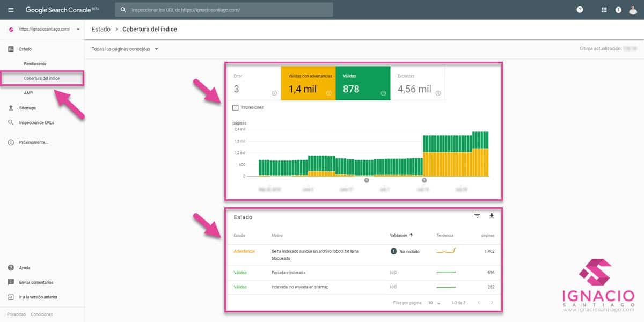Click Estado breadcrumb link
Image resolution: width=644 pixels, height=322 pixels.
coord(101,29)
